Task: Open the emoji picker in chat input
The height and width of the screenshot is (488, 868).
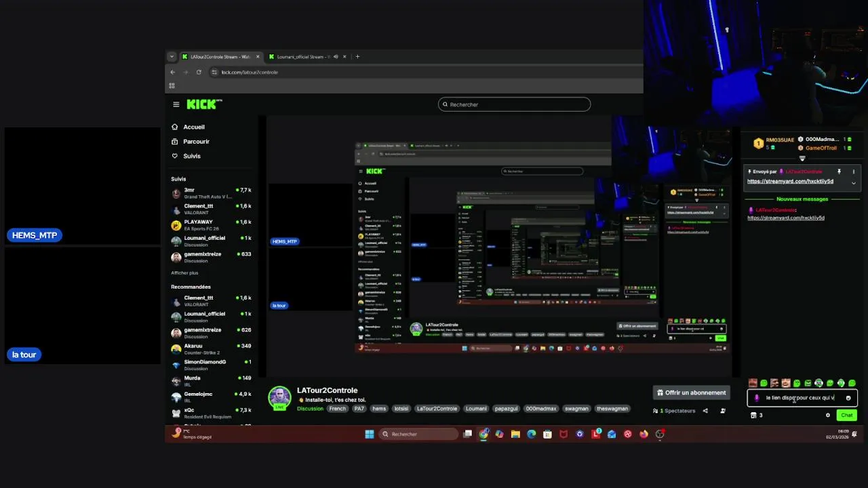Action: (848, 398)
